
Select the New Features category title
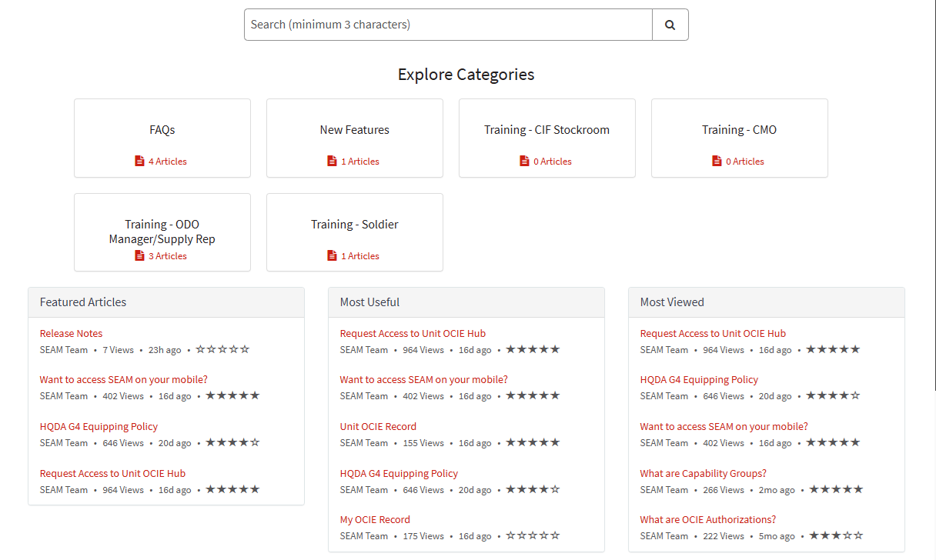tap(354, 130)
